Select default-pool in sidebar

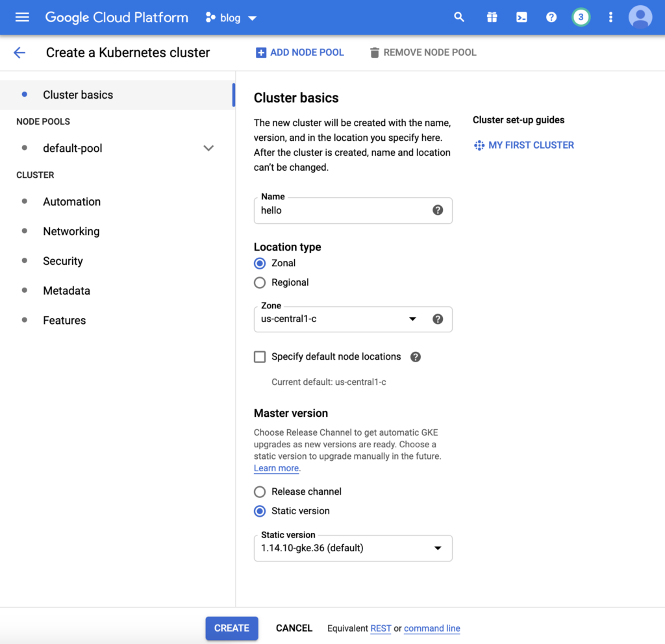pyautogui.click(x=73, y=149)
